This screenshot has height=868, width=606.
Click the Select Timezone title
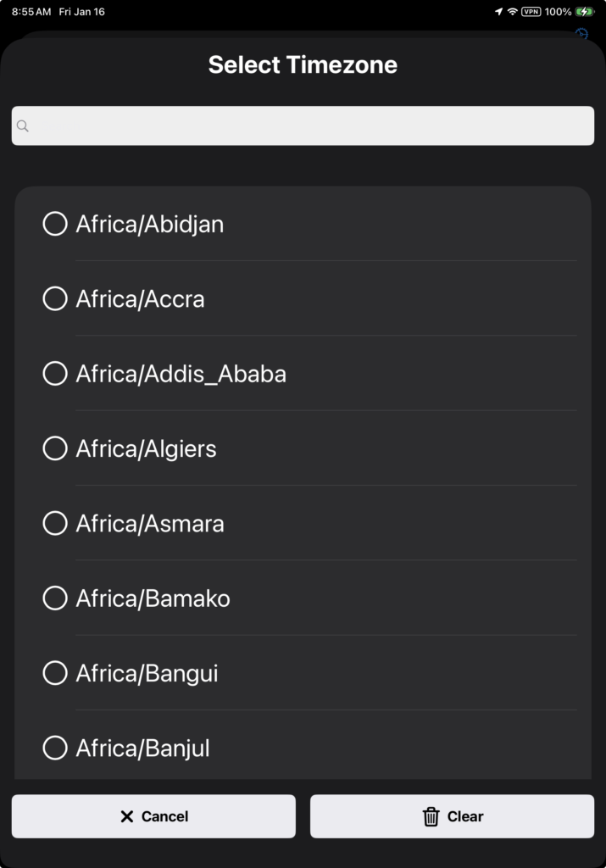303,64
